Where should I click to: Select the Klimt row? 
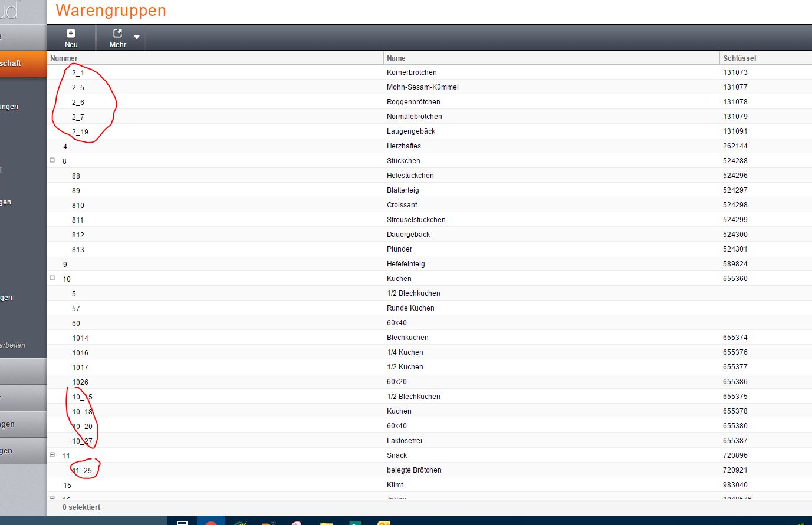(x=395, y=485)
